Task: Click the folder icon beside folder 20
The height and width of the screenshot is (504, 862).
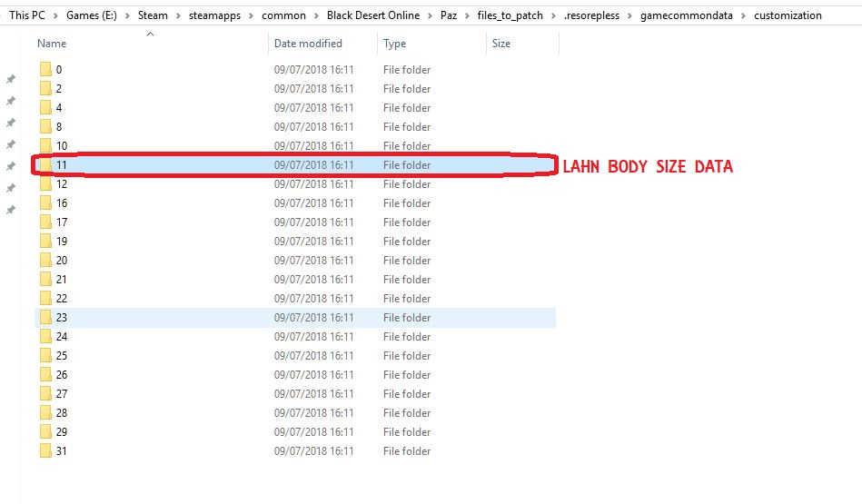Action: [x=45, y=261]
